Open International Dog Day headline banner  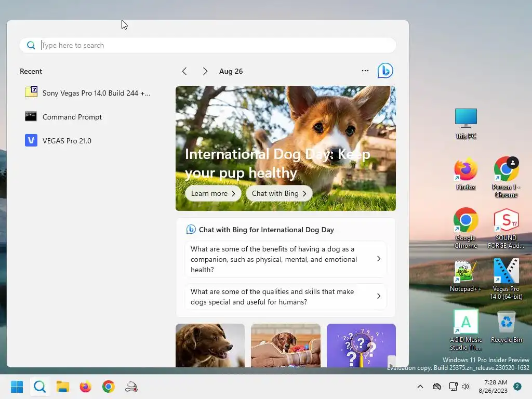tap(277, 164)
